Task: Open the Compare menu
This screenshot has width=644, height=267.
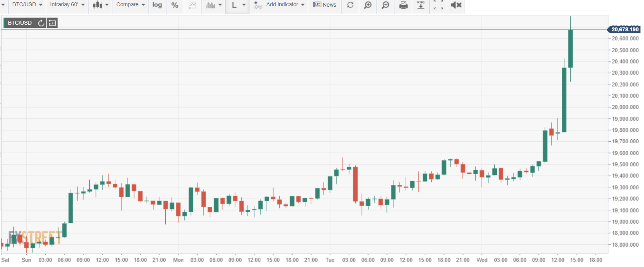Action: click(130, 5)
